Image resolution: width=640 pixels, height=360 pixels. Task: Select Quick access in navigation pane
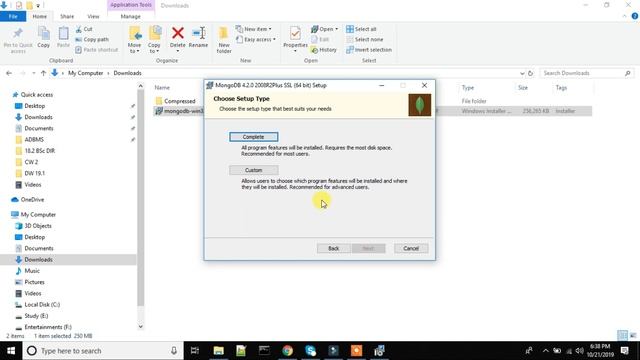click(x=36, y=94)
